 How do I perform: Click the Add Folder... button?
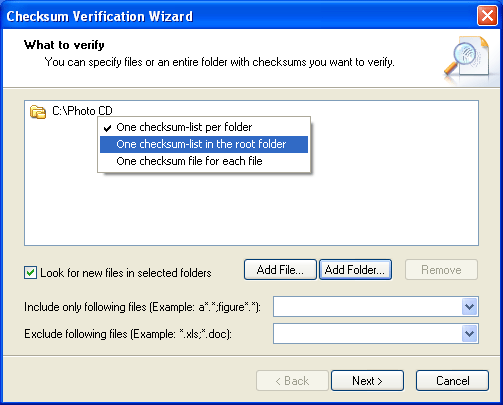point(355,270)
